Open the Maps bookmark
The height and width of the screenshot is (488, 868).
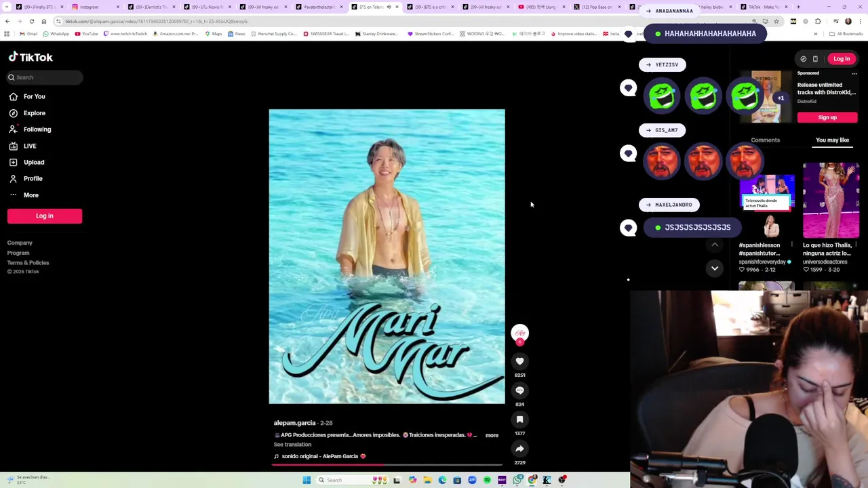[x=214, y=34]
